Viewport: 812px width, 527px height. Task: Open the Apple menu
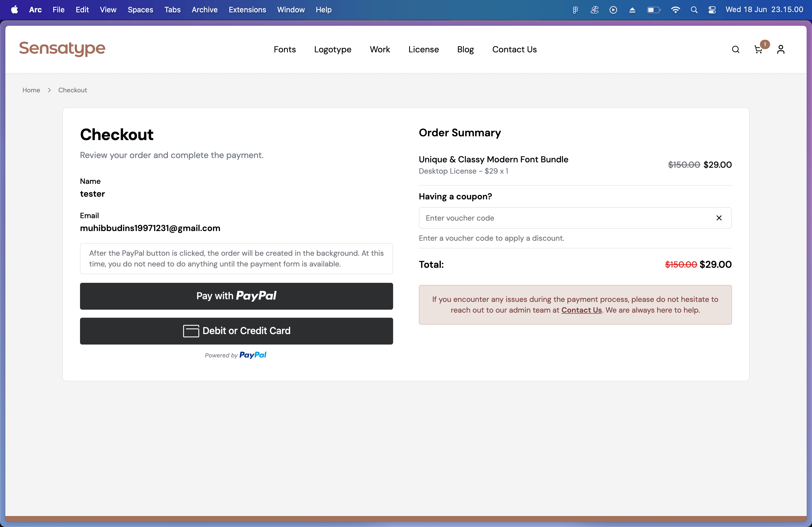coord(14,10)
